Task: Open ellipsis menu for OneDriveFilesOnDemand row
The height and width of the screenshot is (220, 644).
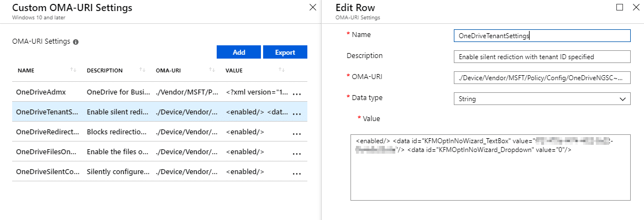Action: pos(296,154)
